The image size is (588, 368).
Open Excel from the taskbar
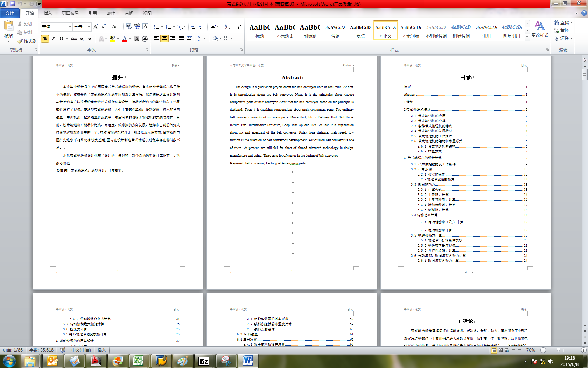pos(139,361)
